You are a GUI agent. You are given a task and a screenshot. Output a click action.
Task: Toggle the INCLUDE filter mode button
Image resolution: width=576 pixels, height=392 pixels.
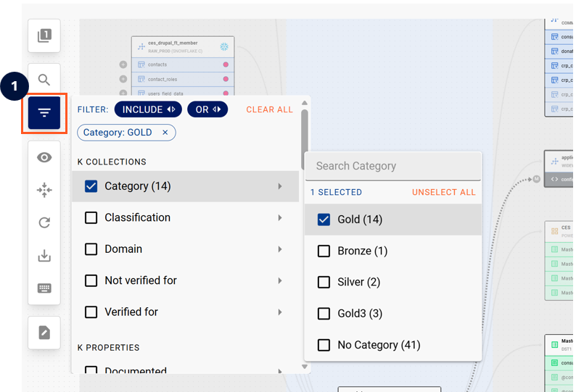[x=148, y=109]
